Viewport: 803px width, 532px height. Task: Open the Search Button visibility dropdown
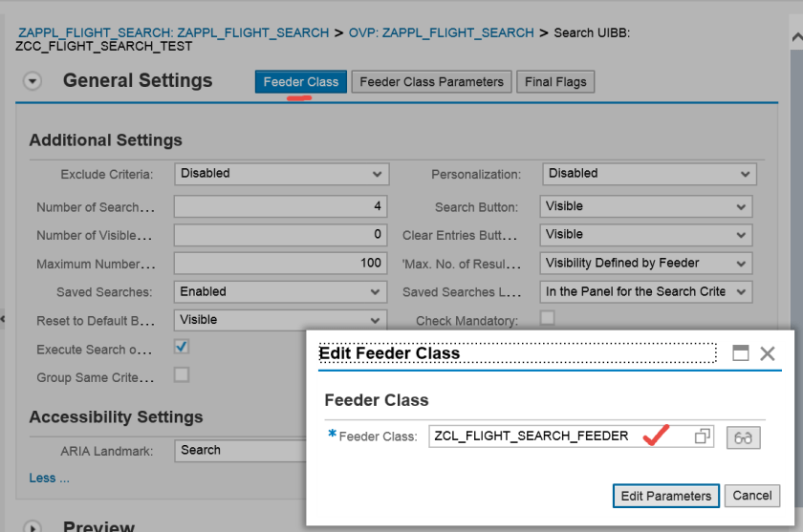646,206
